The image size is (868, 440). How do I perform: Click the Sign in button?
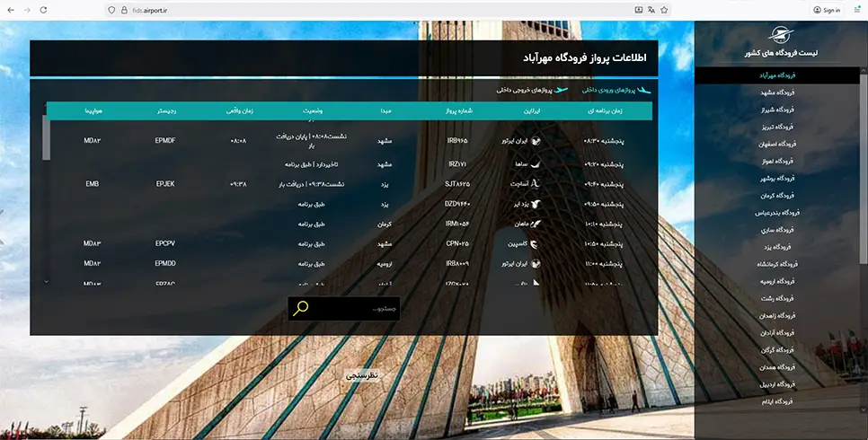coord(827,10)
